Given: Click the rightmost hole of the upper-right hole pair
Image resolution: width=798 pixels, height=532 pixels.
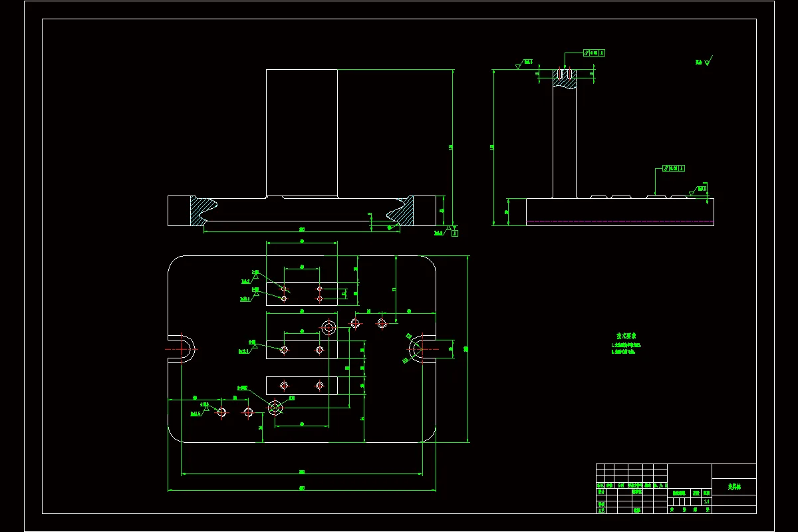Looking at the screenshot, I should pyautogui.click(x=382, y=323).
